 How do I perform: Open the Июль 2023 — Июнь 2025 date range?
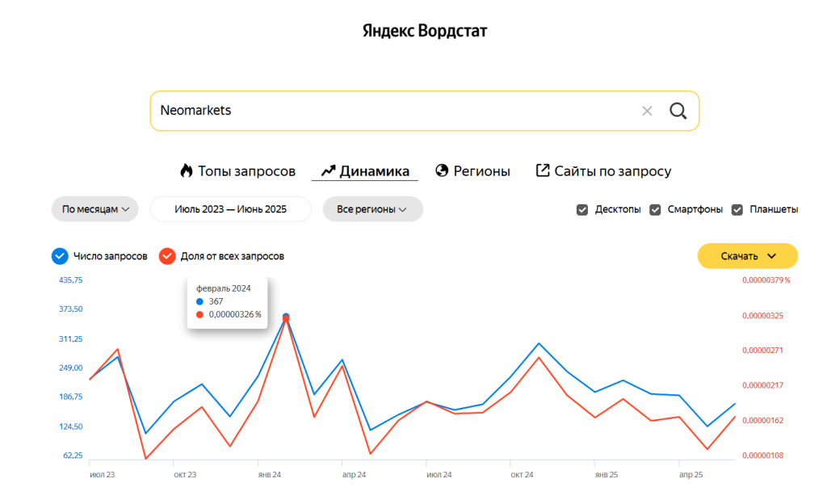pos(230,209)
